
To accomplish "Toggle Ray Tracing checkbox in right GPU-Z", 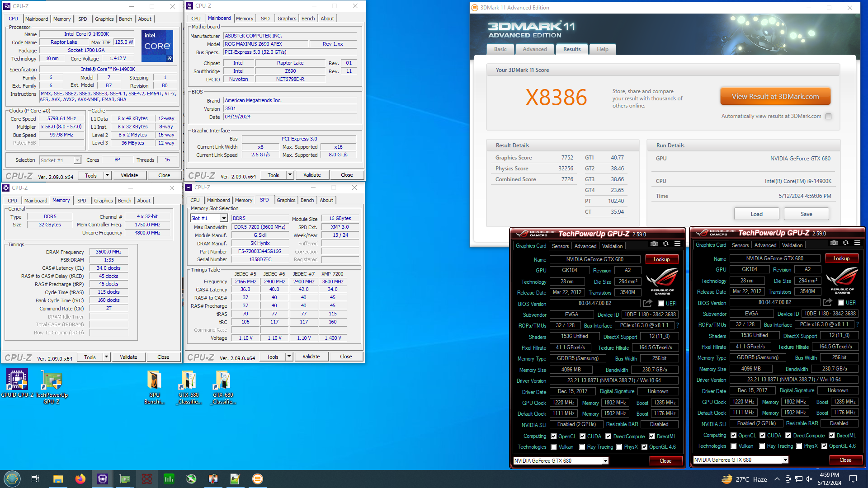I will 762,446.
